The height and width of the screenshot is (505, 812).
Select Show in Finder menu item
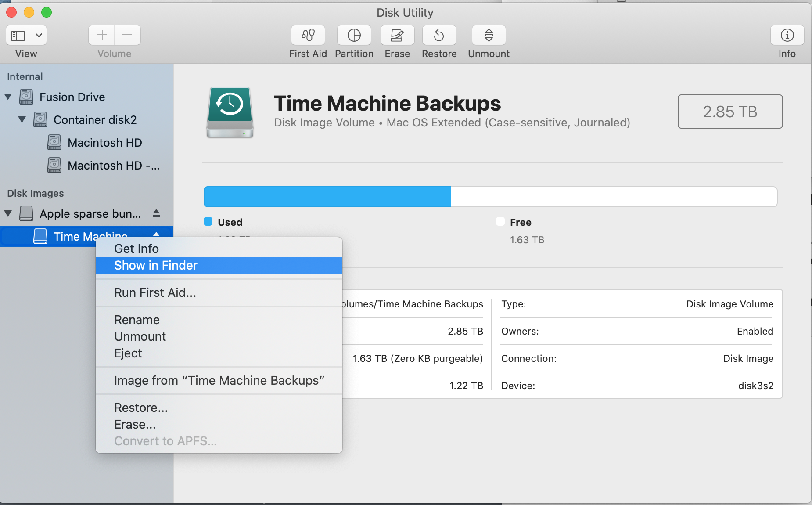(219, 265)
